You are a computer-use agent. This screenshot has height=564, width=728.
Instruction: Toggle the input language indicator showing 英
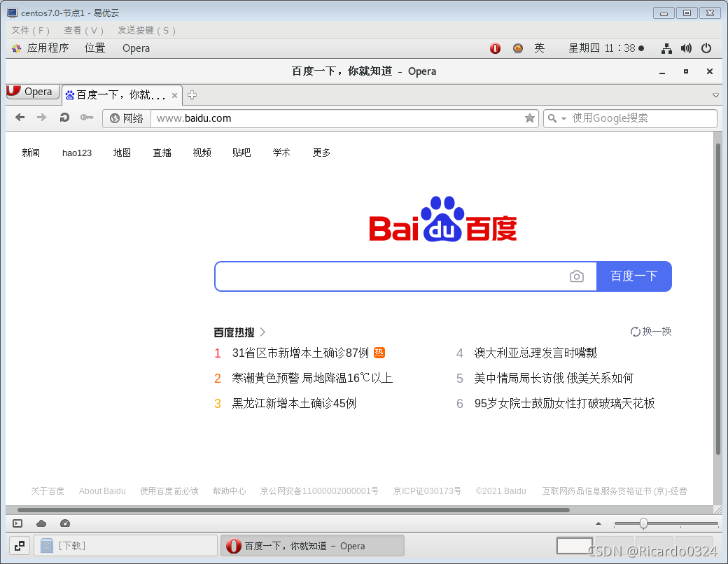[539, 48]
